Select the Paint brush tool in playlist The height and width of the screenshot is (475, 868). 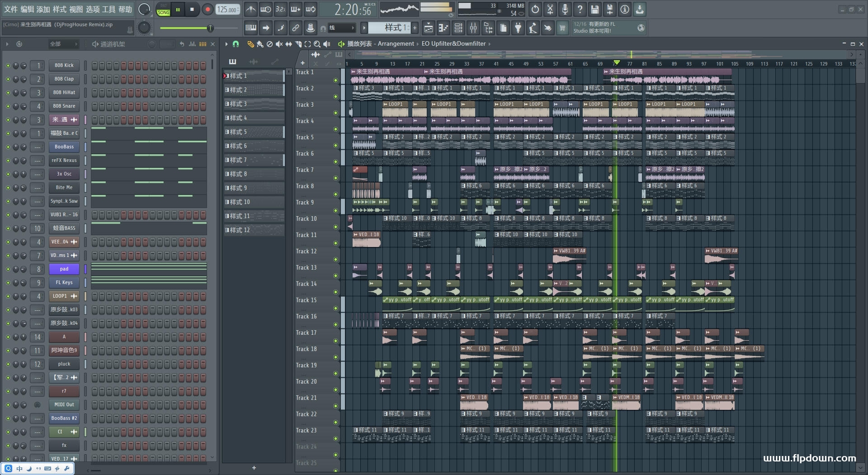coord(260,44)
